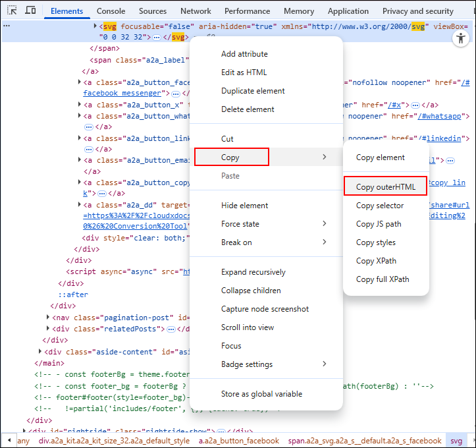This screenshot has height=448, width=476.
Task: Open Privacy and security tab
Action: 417,11
